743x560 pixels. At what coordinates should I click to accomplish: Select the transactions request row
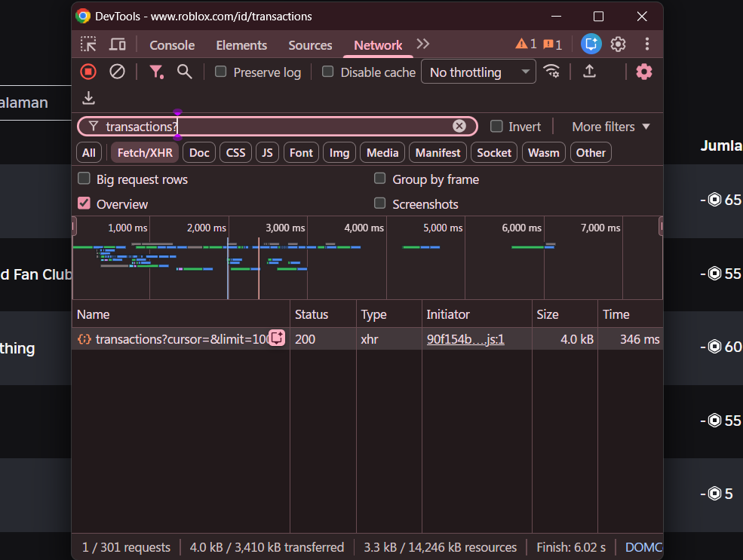(x=180, y=339)
